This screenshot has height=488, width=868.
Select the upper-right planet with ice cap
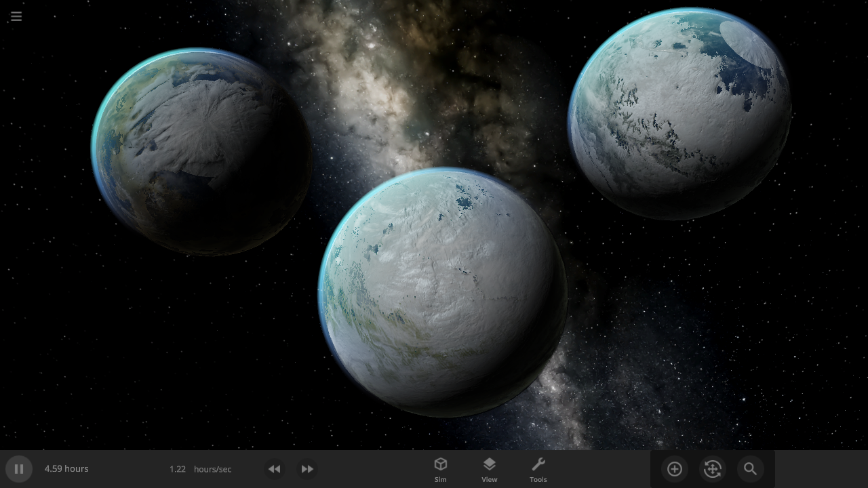pos(679,114)
